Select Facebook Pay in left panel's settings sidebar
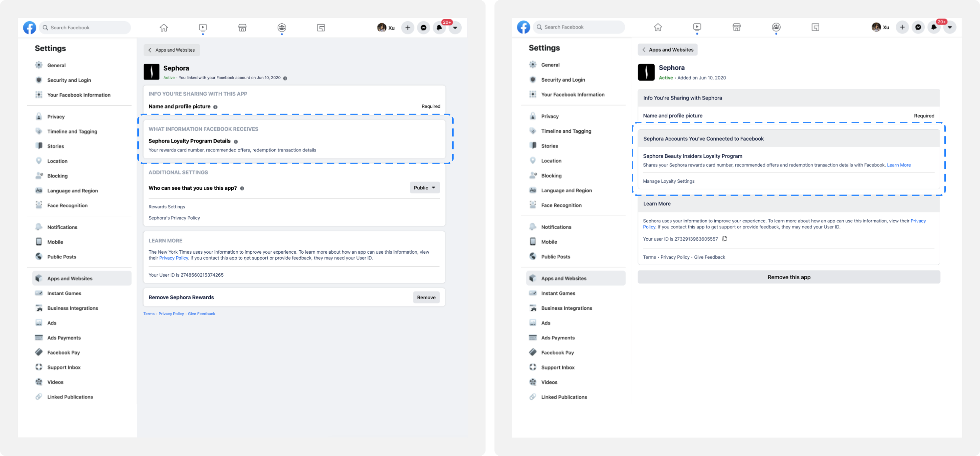The width and height of the screenshot is (980, 456). (63, 352)
